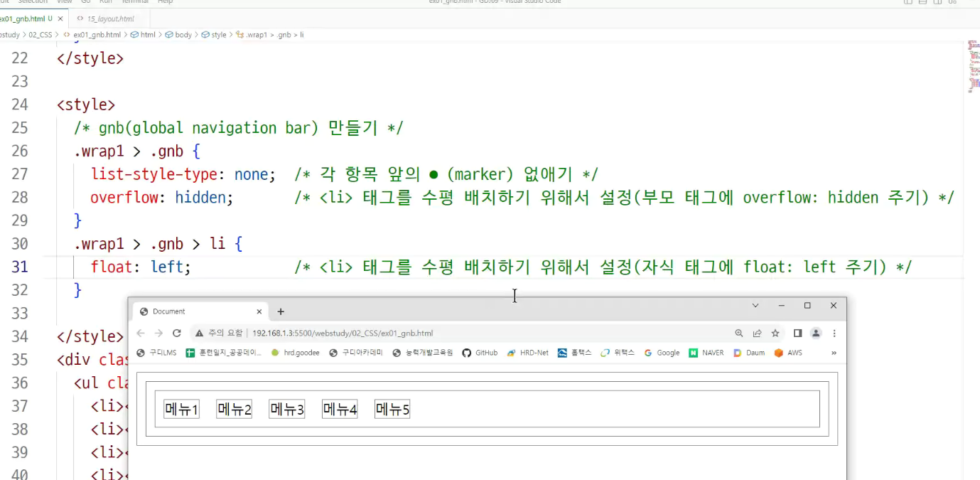The width and height of the screenshot is (980, 480).
Task: Open Chrome tab search dropdown
Action: [755, 305]
